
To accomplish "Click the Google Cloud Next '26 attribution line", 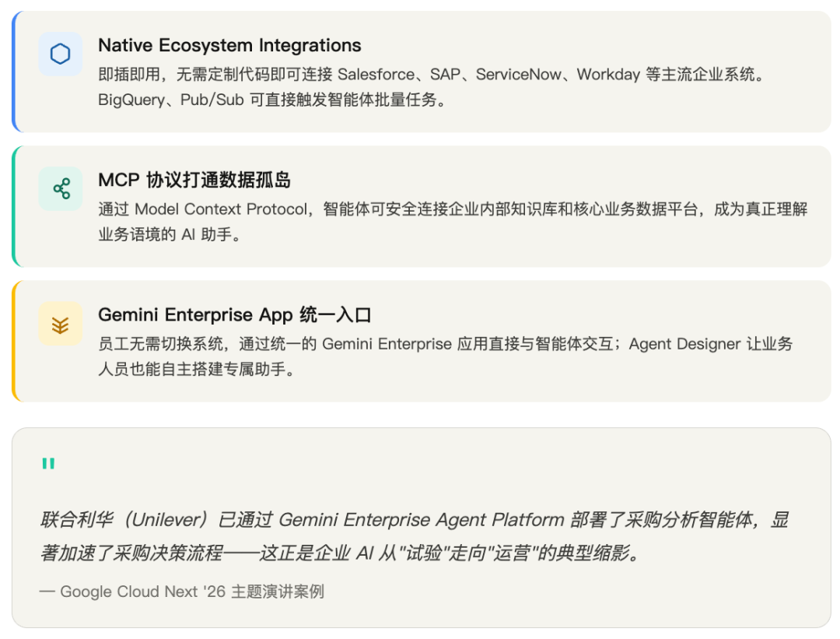I will coord(186,592).
